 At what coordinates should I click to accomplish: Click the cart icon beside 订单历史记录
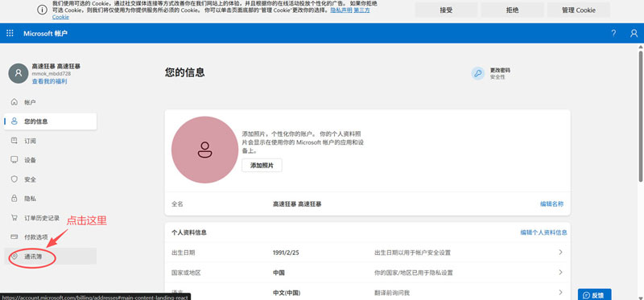14,217
